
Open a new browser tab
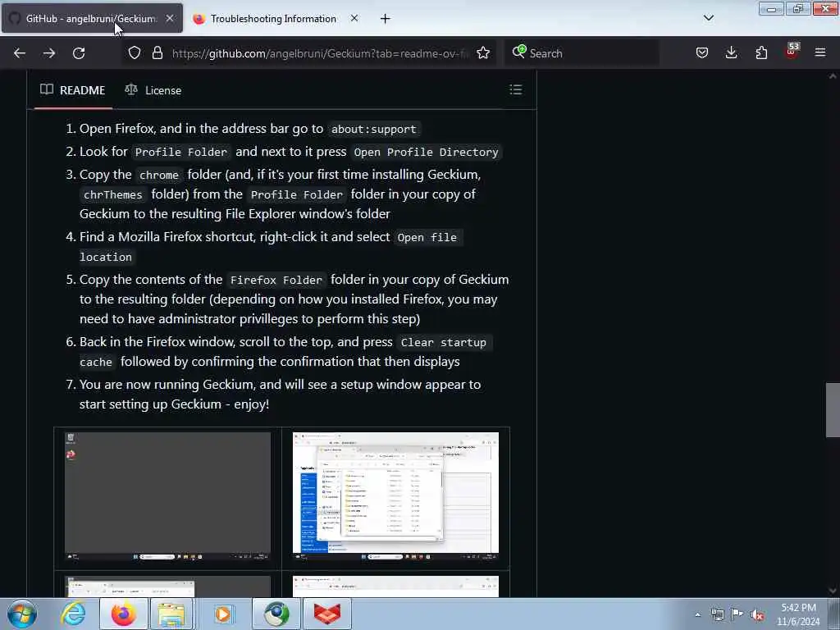[386, 19]
